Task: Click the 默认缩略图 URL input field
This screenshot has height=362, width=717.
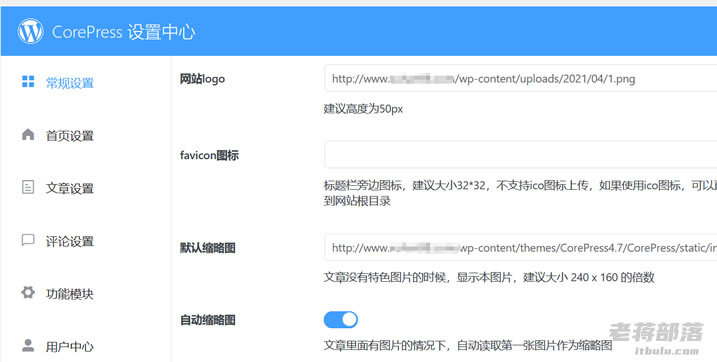Action: pyautogui.click(x=520, y=248)
